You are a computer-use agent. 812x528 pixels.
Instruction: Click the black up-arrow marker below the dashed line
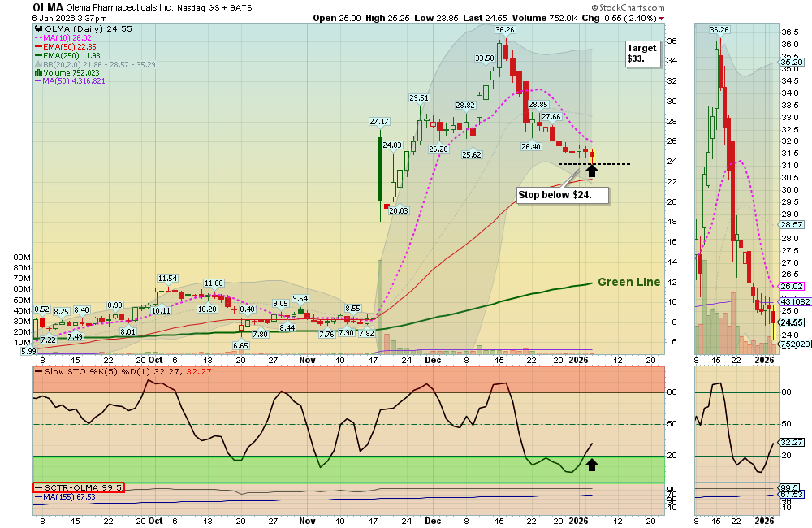(x=592, y=171)
